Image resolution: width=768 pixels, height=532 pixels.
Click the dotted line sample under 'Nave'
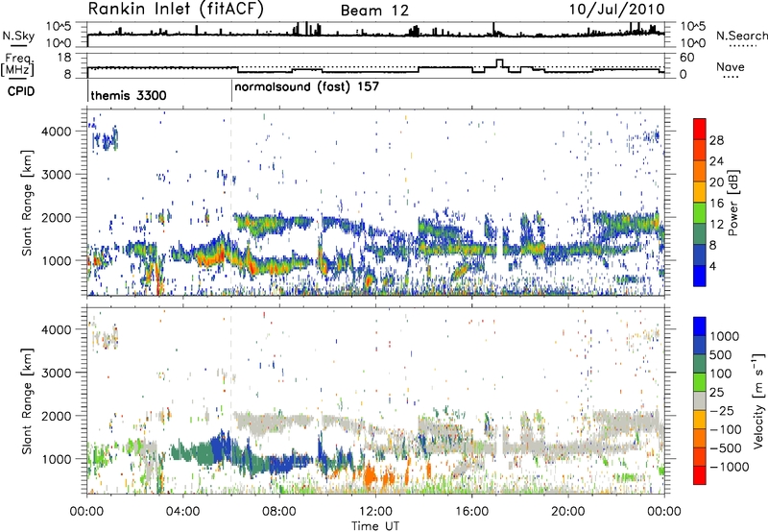pyautogui.click(x=731, y=78)
